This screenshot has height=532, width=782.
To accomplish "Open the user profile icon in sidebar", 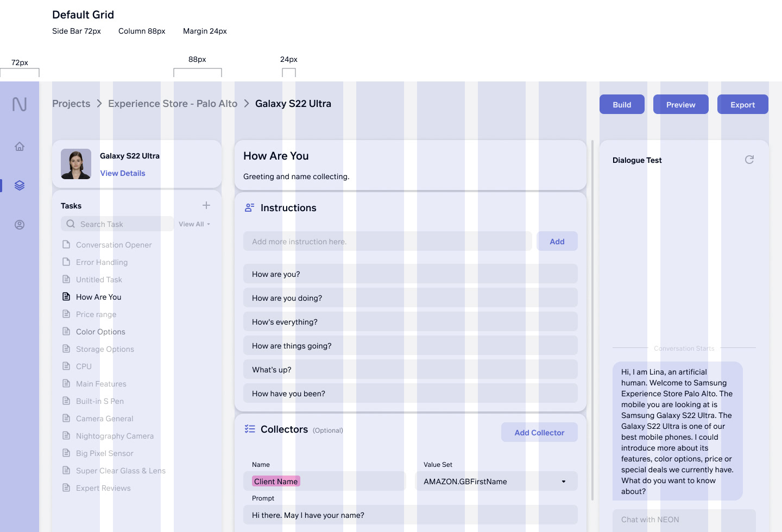I will point(20,225).
